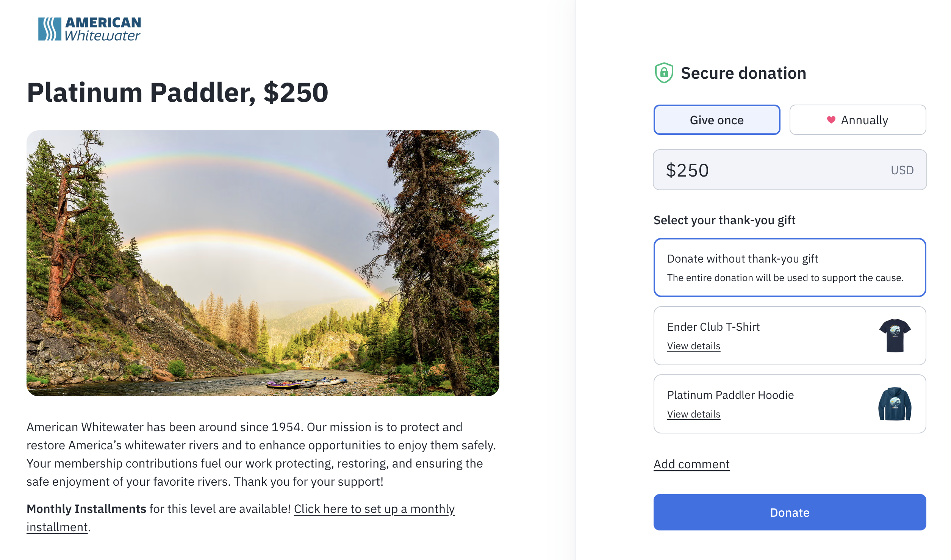Open the Add comment link
The image size is (951, 560).
click(x=691, y=464)
